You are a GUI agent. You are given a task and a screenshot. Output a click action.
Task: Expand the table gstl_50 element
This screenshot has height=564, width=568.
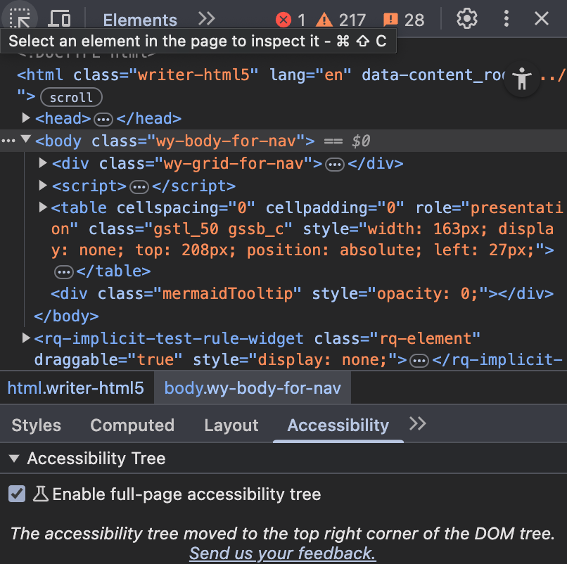pyautogui.click(x=43, y=208)
